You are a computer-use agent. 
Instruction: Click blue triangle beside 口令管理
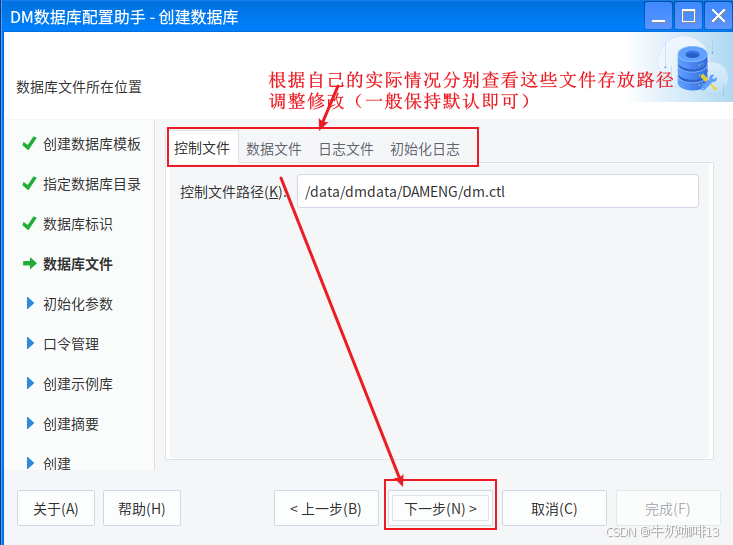(30, 344)
